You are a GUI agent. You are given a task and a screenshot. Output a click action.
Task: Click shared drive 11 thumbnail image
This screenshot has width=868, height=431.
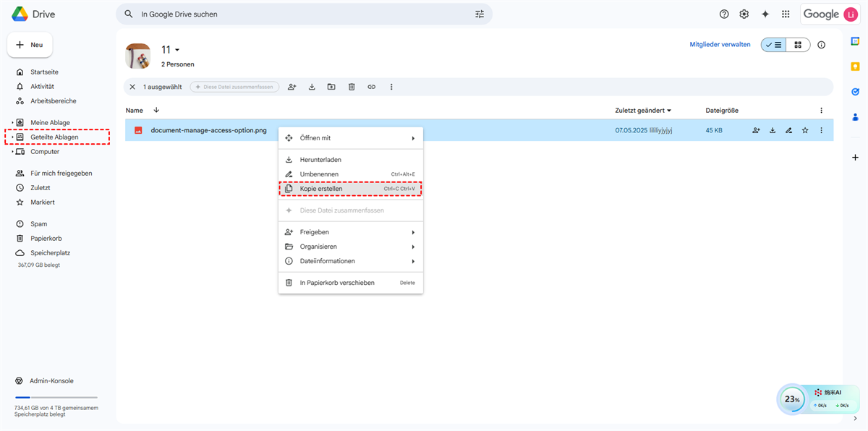(138, 56)
